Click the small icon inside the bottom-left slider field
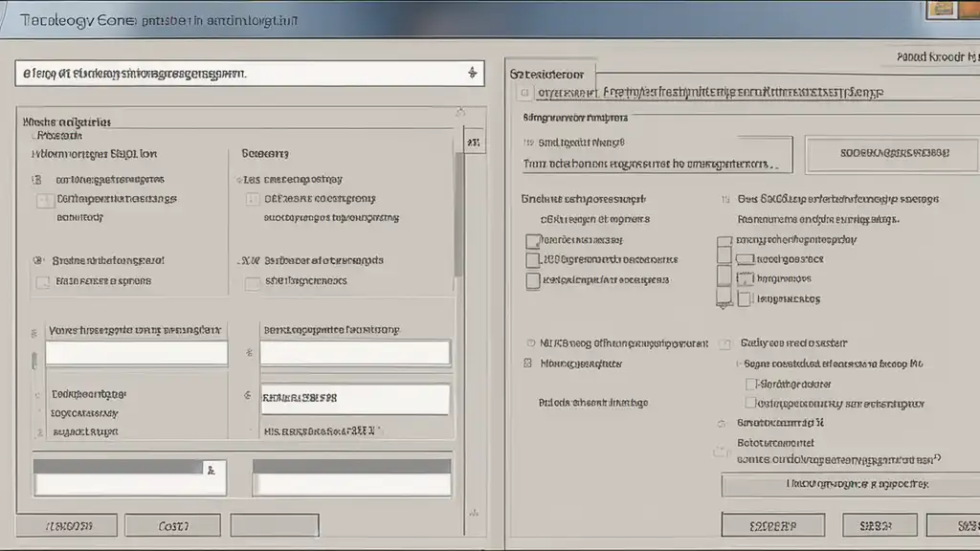980x551 pixels. coord(212,470)
